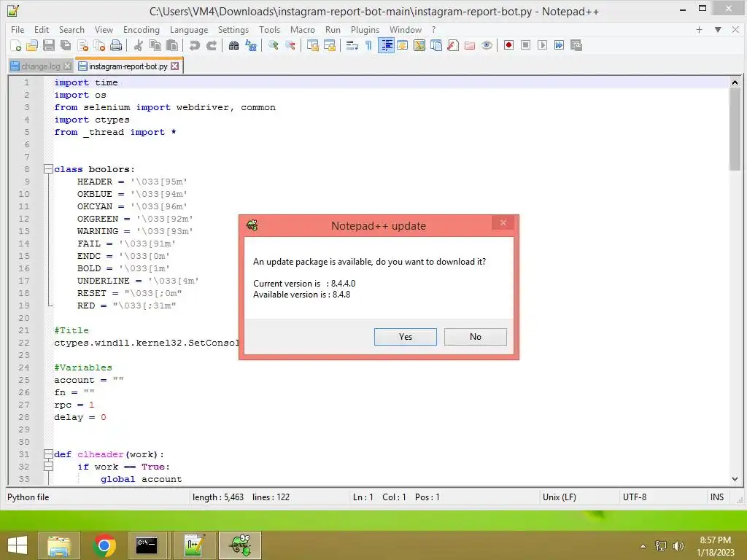This screenshot has height=560, width=747.
Task: Open a file using toolbar icon
Action: click(x=32, y=45)
